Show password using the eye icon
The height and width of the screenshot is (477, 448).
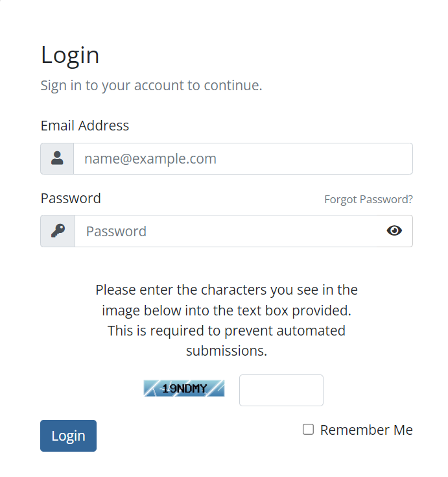tap(394, 230)
